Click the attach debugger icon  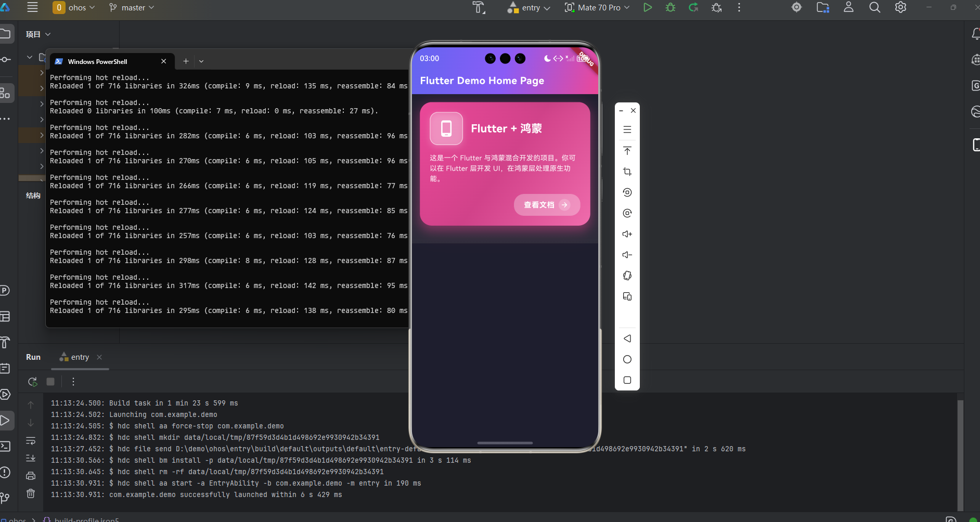pos(716,7)
